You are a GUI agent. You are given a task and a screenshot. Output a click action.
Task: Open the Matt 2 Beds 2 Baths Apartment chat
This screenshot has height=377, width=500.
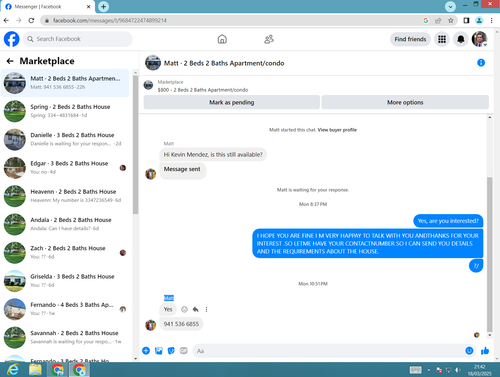pos(65,83)
